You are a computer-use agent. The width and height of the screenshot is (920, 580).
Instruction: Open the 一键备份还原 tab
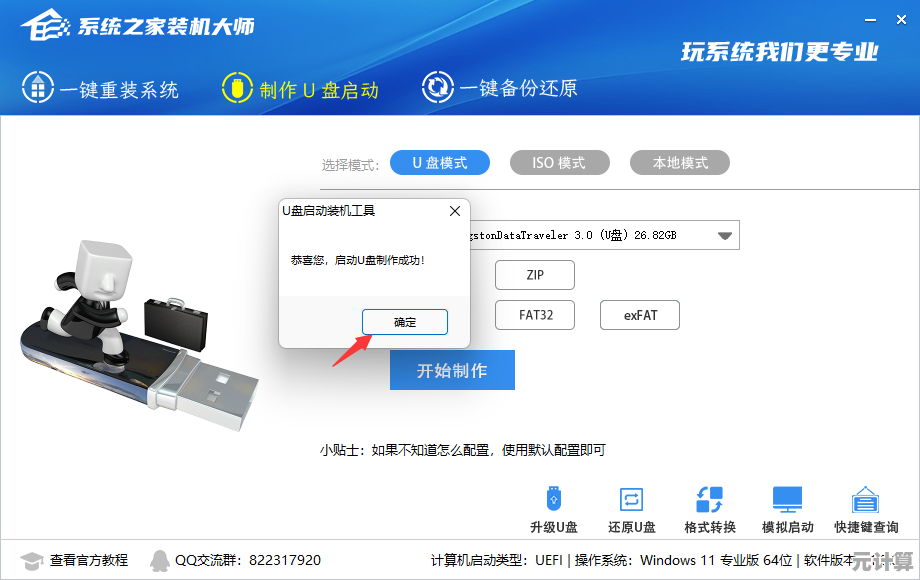pyautogui.click(x=500, y=87)
